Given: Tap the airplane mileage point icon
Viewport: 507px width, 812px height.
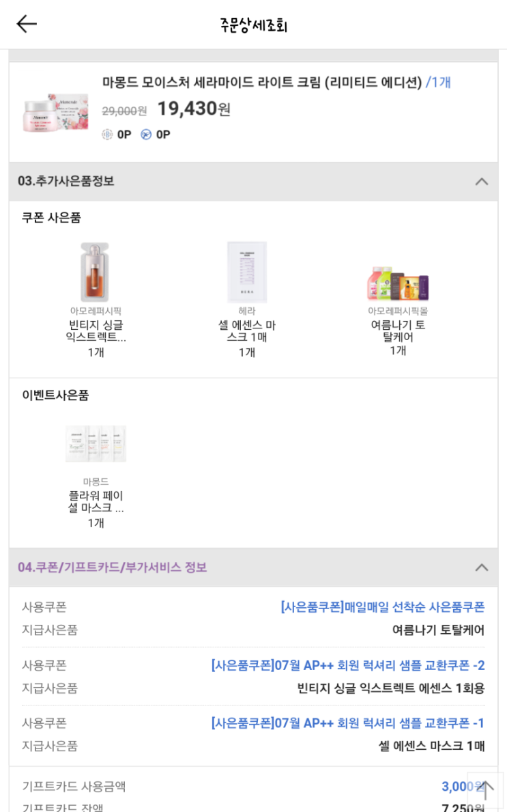Looking at the screenshot, I should click(x=146, y=134).
